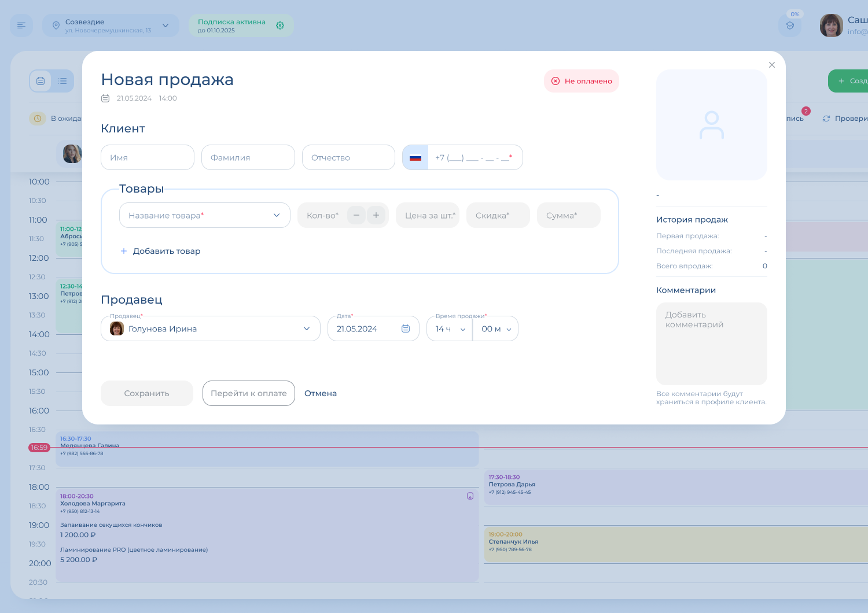Switch to calendar view toggle
Screen dimensions: 868x613
click(x=41, y=81)
